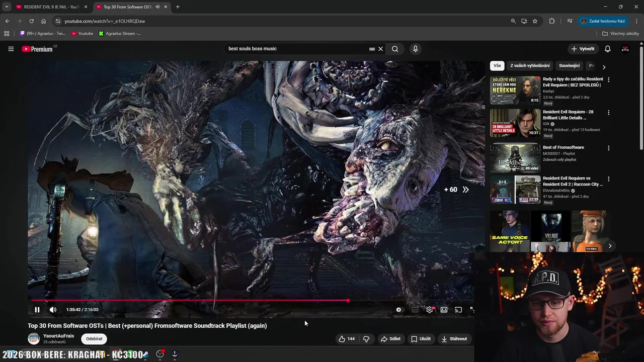Share the video via Sdílet button

point(390,339)
